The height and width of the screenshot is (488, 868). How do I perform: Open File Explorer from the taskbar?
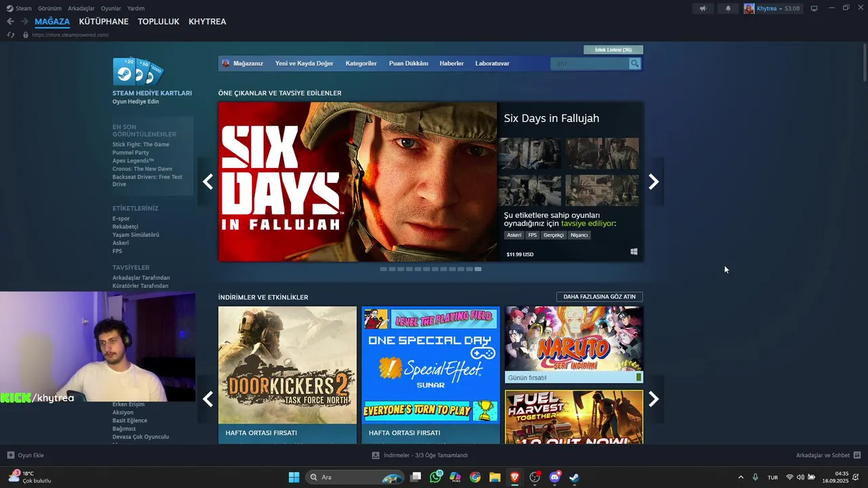point(495,477)
